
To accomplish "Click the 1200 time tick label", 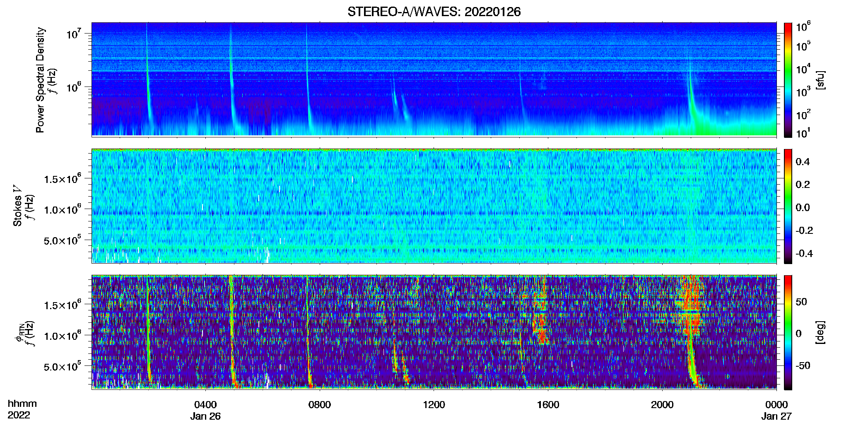I will point(434,405).
